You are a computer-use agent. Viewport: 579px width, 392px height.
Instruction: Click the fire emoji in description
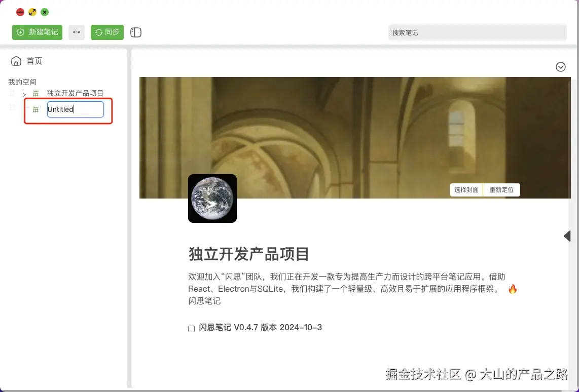512,289
